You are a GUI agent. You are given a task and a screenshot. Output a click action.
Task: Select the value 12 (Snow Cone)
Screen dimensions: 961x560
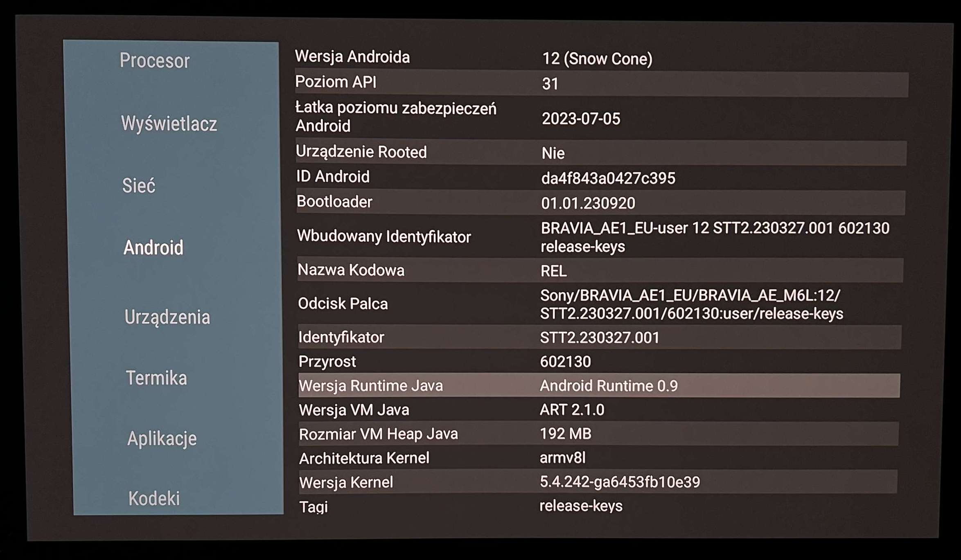(597, 59)
